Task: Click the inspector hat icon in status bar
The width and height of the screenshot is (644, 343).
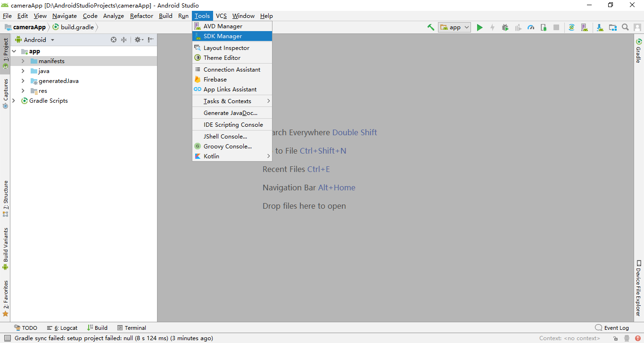Action: pos(627,338)
